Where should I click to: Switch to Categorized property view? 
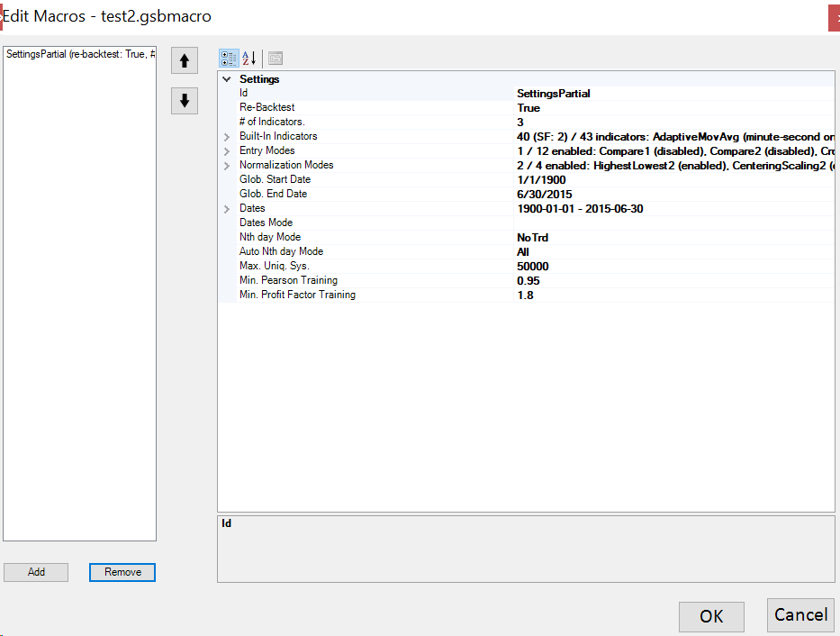(x=229, y=59)
